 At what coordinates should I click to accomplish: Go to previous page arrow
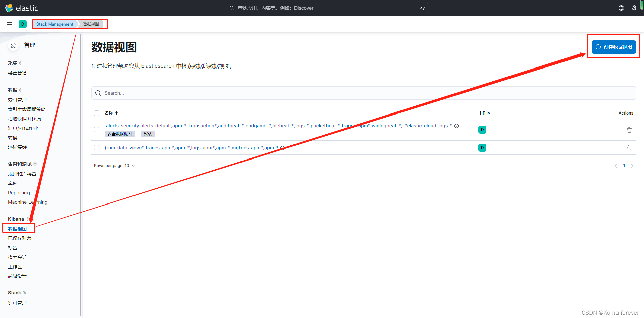pos(616,166)
